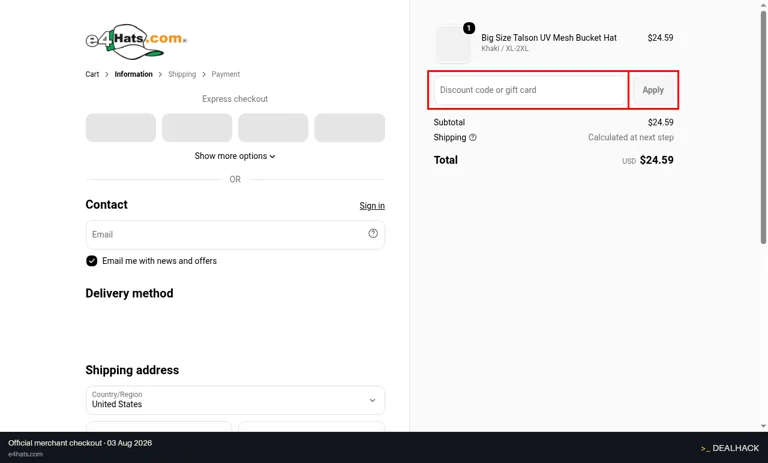768x463 pixels.
Task: Focus the Email input field
Action: pos(235,235)
